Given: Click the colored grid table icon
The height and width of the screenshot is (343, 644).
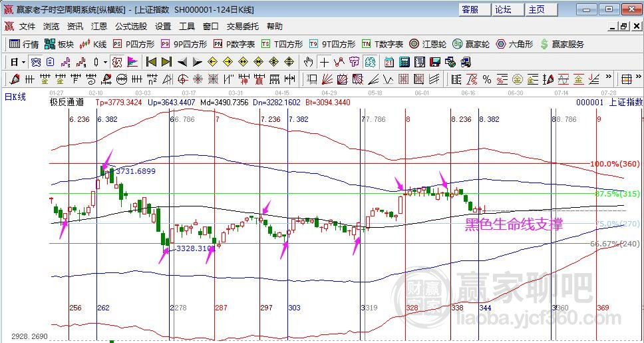Looking at the screenshot, I should coord(626,79).
